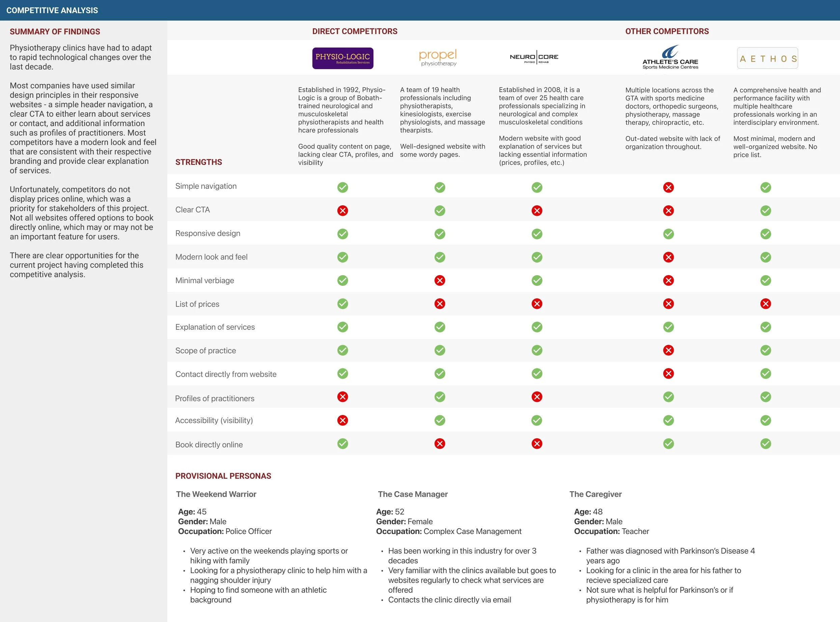840x622 pixels.
Task: Click the Summary of Findings heading
Action: click(x=55, y=32)
